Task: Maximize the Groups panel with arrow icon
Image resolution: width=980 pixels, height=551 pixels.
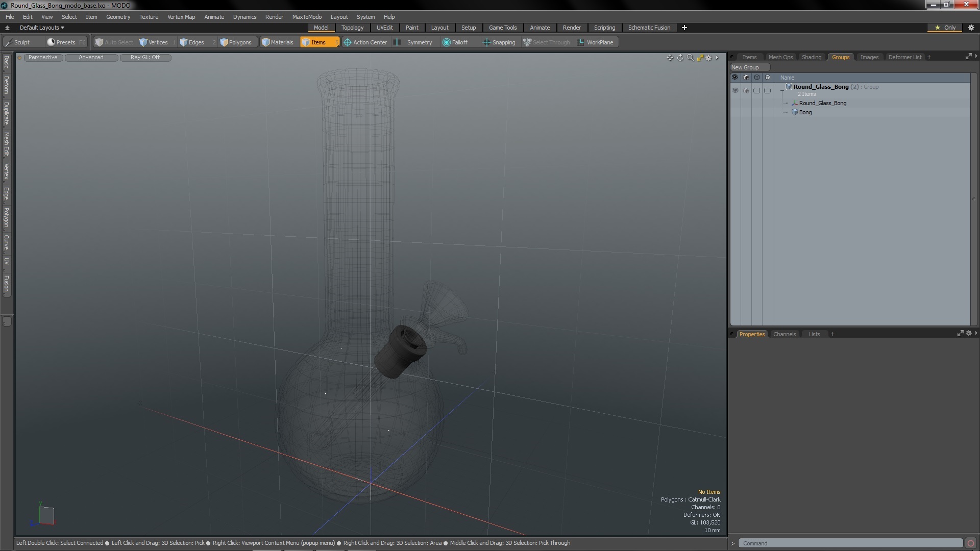Action: [968, 57]
